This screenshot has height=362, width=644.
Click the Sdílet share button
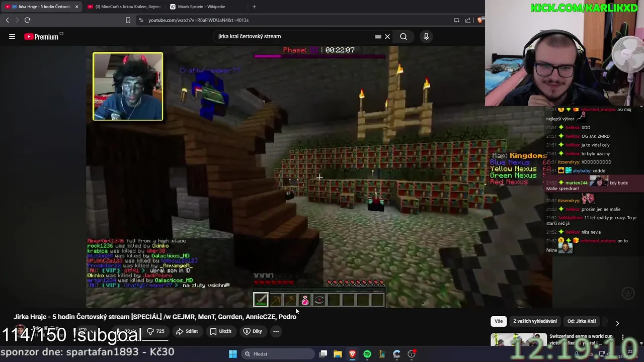187,331
